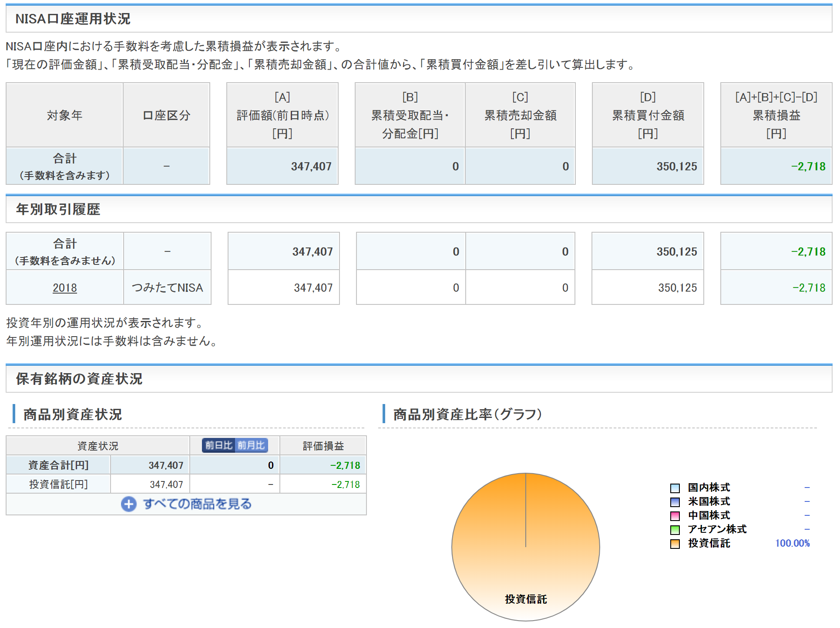
Task: Click the 中国株式 pink legend swatch
Action: point(675,516)
